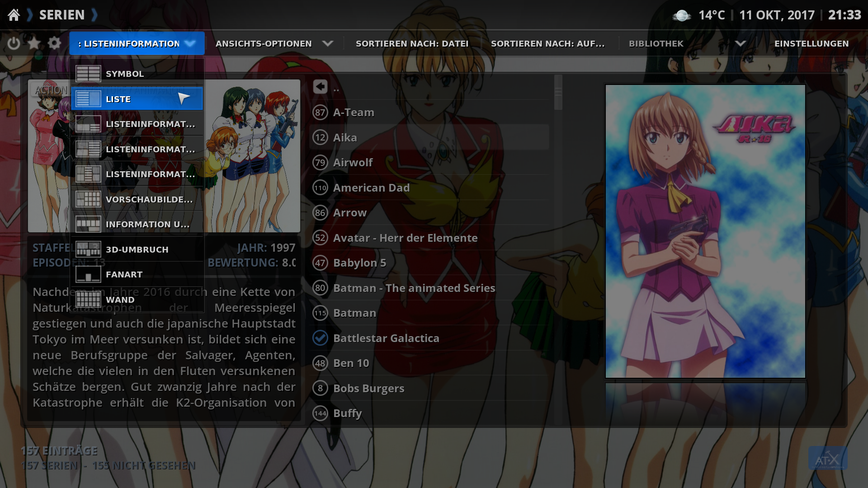Click the series list scrollbar handle
The height and width of the screenshot is (488, 868).
click(x=558, y=93)
